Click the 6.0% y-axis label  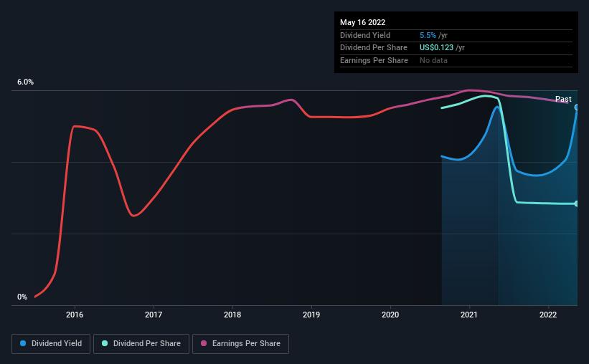pyautogui.click(x=25, y=82)
